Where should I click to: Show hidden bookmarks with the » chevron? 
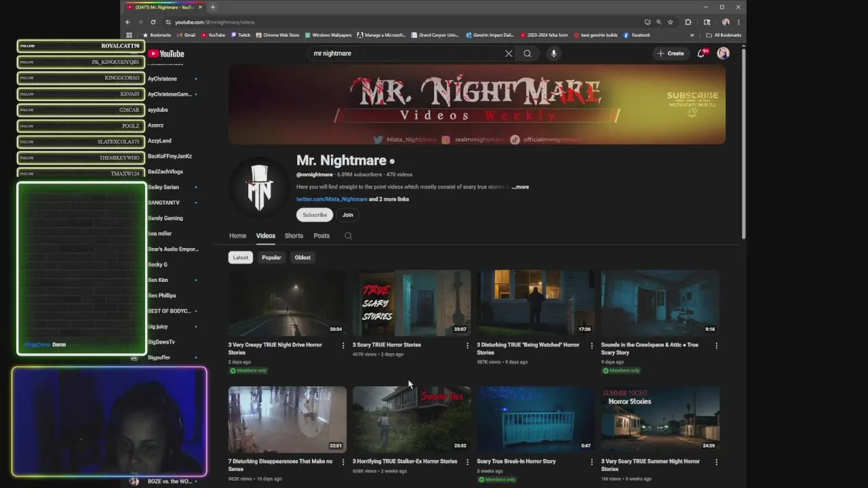click(692, 35)
